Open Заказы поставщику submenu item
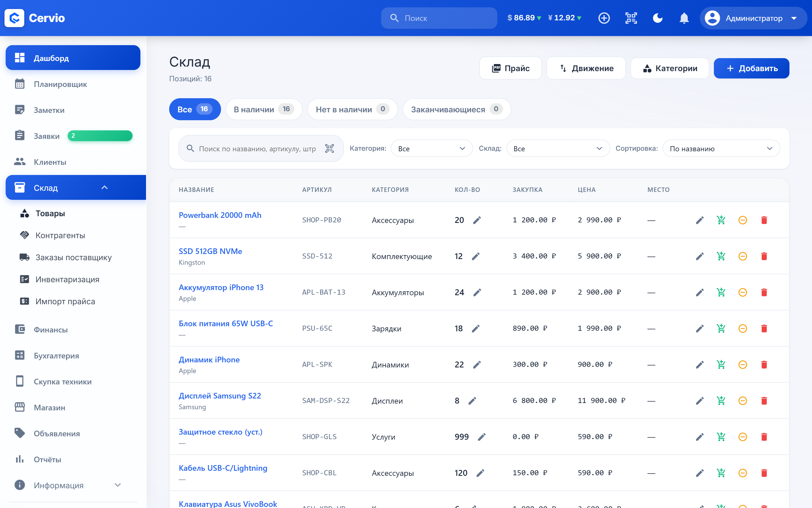 [x=74, y=257]
